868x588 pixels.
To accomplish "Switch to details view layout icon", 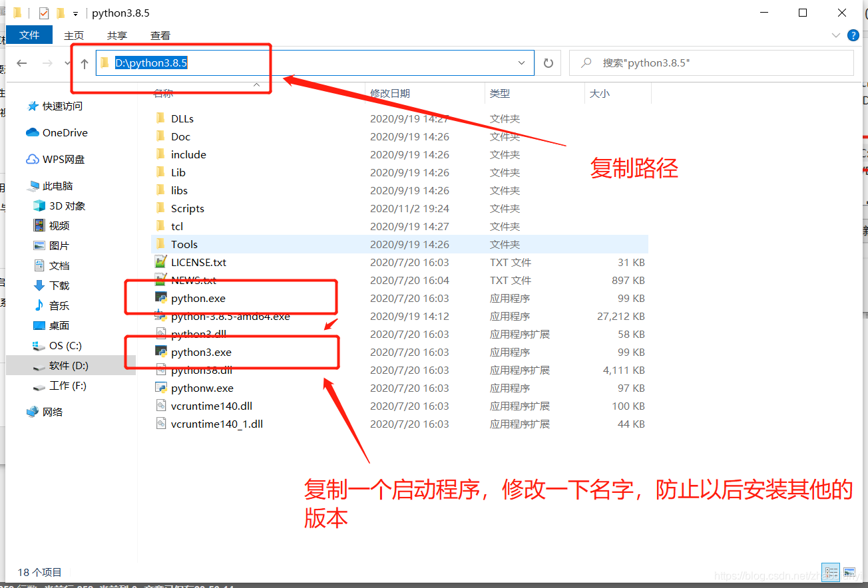I will tap(831, 572).
